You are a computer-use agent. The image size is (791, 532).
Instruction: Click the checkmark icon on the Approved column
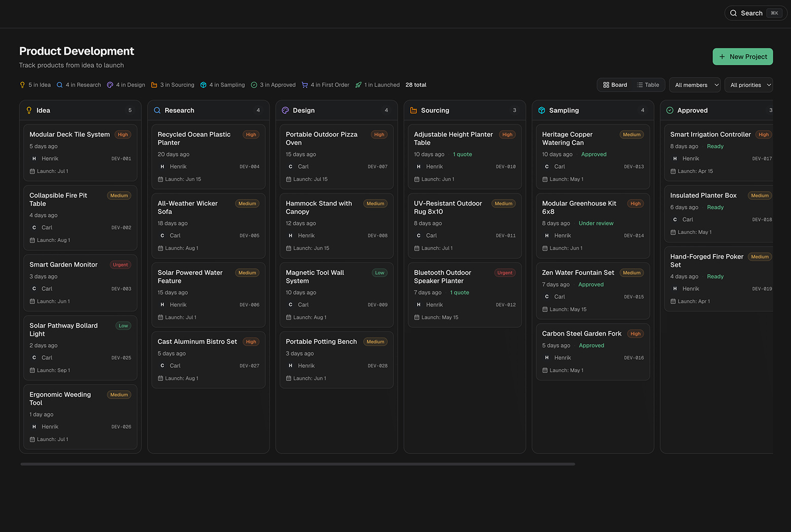pos(670,110)
